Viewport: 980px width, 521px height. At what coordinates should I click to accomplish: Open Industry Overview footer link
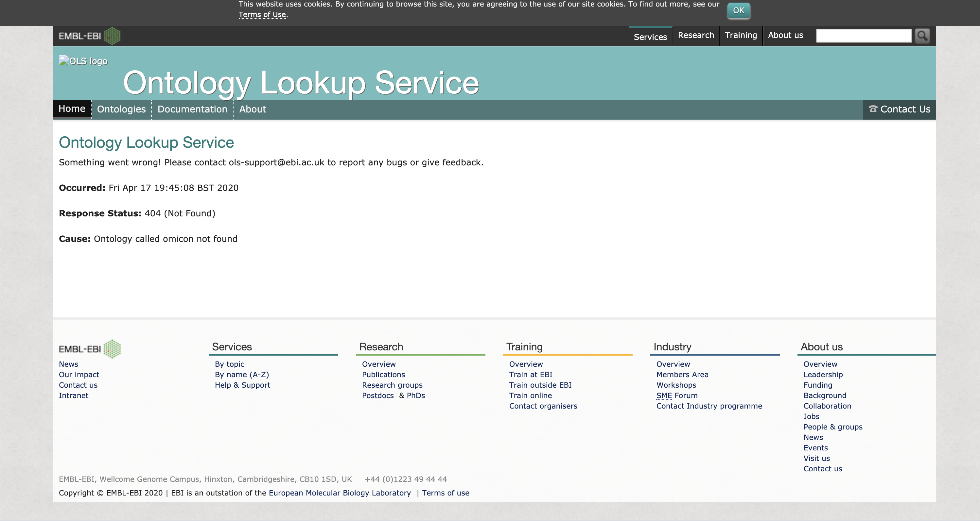[x=673, y=364]
